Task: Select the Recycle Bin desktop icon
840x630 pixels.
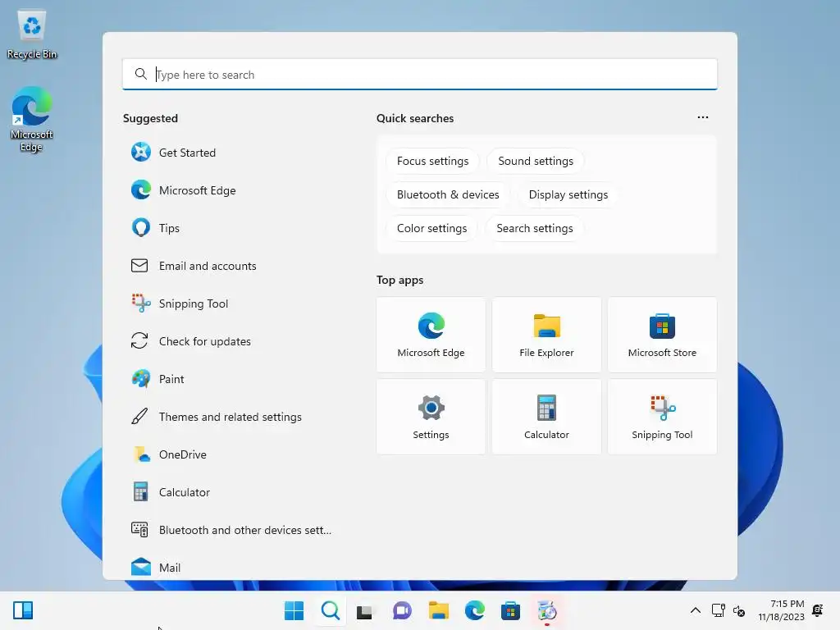Action: (32, 34)
